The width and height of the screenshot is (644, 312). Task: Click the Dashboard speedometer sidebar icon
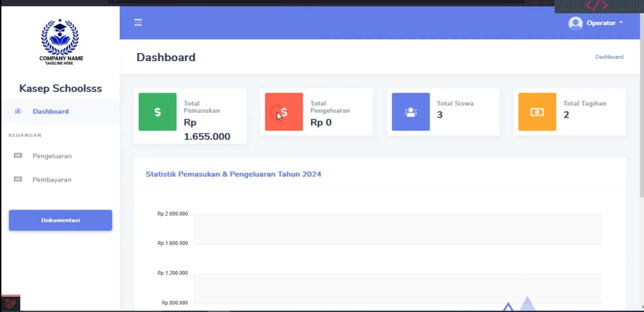(x=18, y=111)
